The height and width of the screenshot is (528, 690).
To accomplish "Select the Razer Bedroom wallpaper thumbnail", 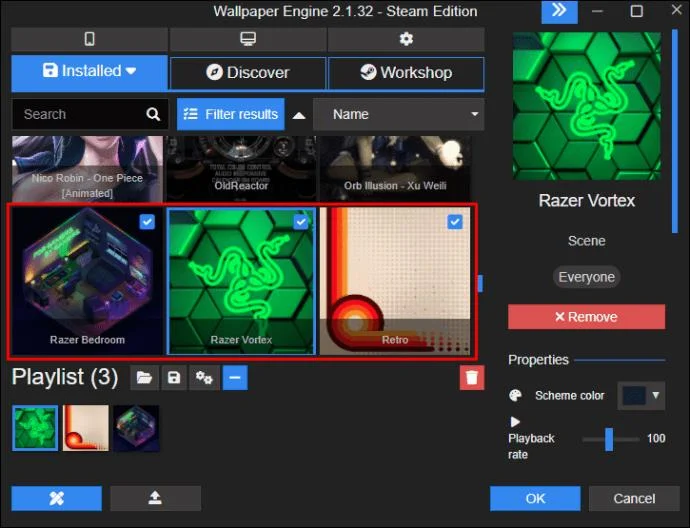I will pos(87,281).
